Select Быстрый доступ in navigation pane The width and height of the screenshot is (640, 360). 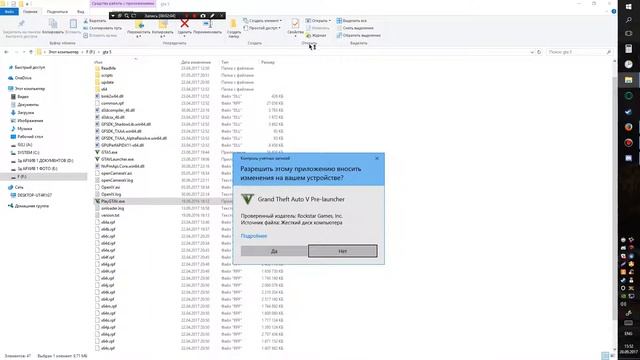tap(30, 67)
